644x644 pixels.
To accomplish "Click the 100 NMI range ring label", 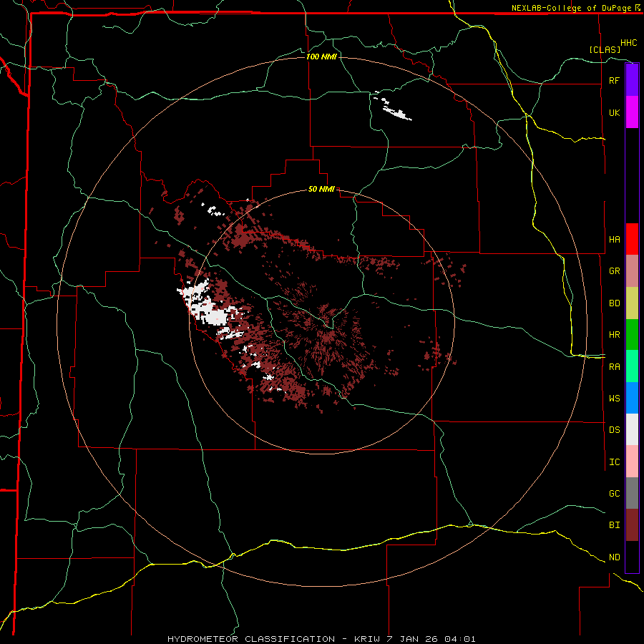I will pyautogui.click(x=321, y=57).
